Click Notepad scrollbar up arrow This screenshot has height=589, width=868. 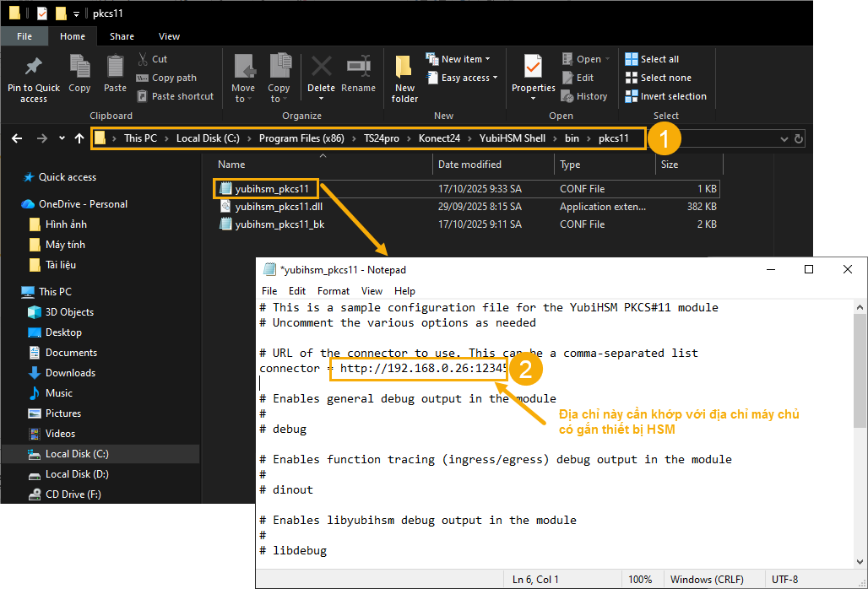860,307
